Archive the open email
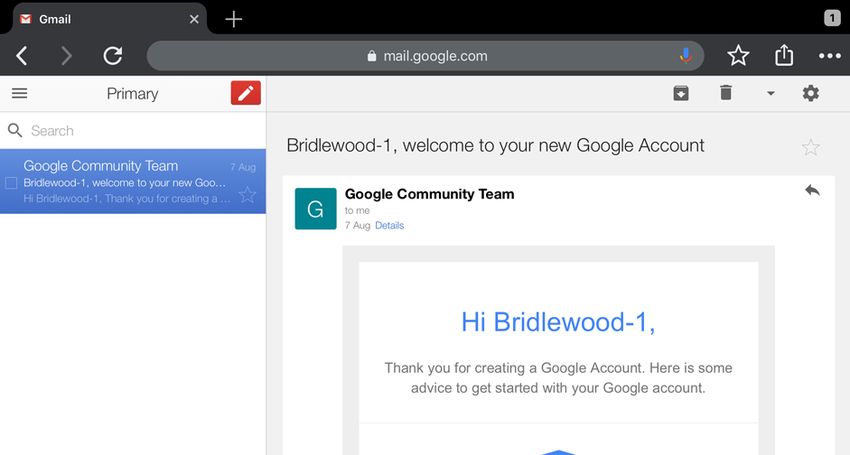Screen dimensions: 850x455 [681, 93]
